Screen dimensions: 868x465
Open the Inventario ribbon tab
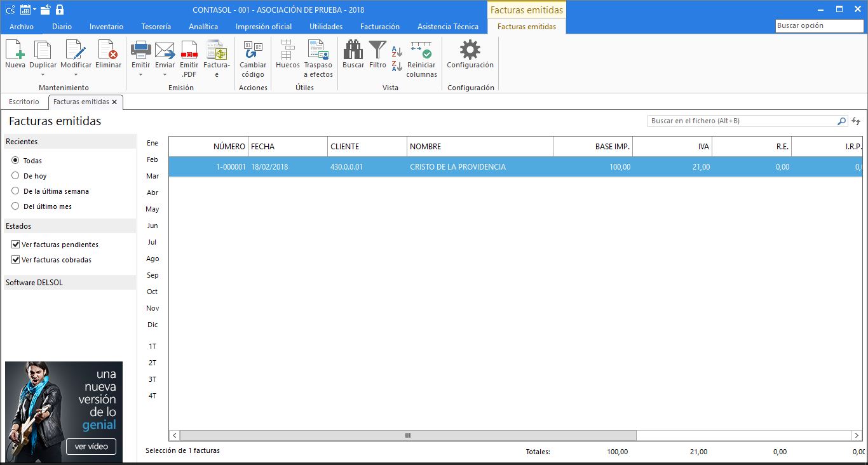coord(106,27)
